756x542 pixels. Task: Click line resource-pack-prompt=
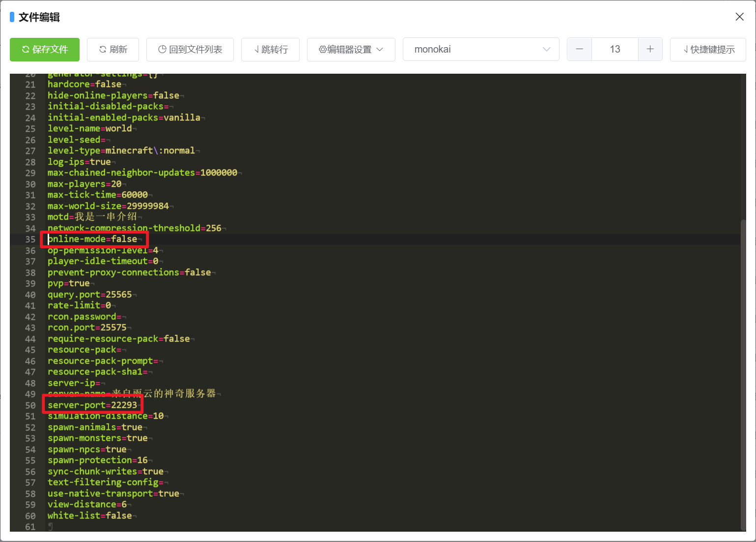click(103, 361)
